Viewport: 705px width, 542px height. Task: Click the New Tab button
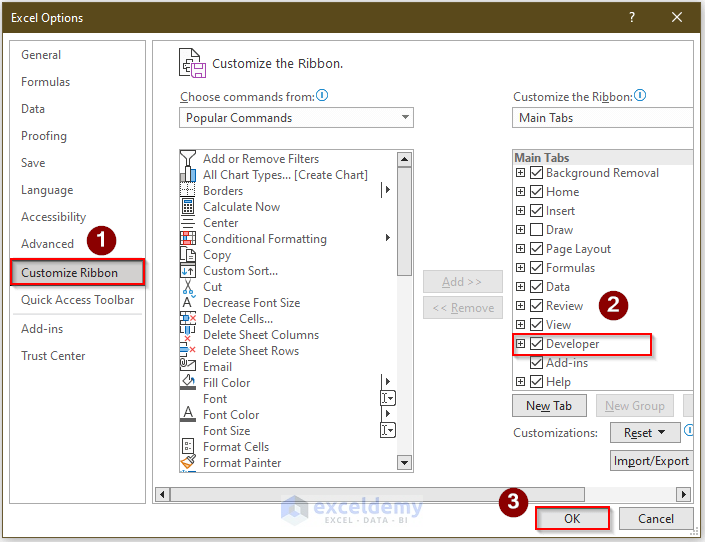(x=549, y=406)
